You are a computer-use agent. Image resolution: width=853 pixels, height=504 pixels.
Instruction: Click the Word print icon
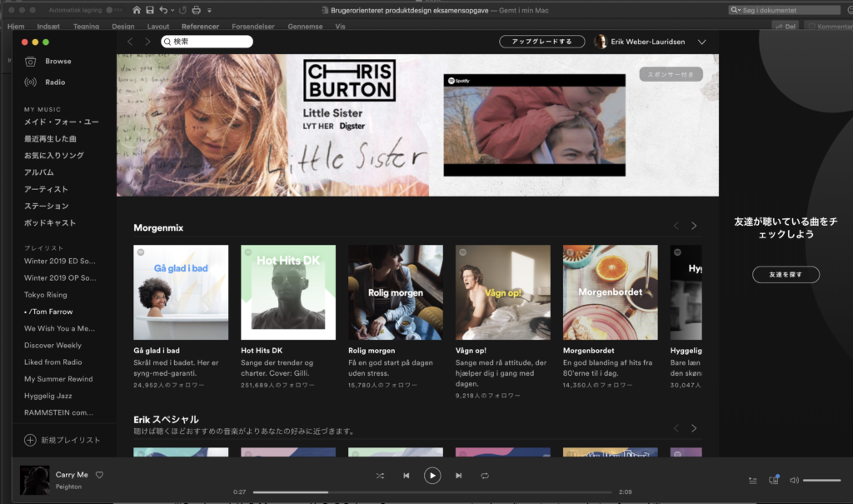[x=197, y=10]
